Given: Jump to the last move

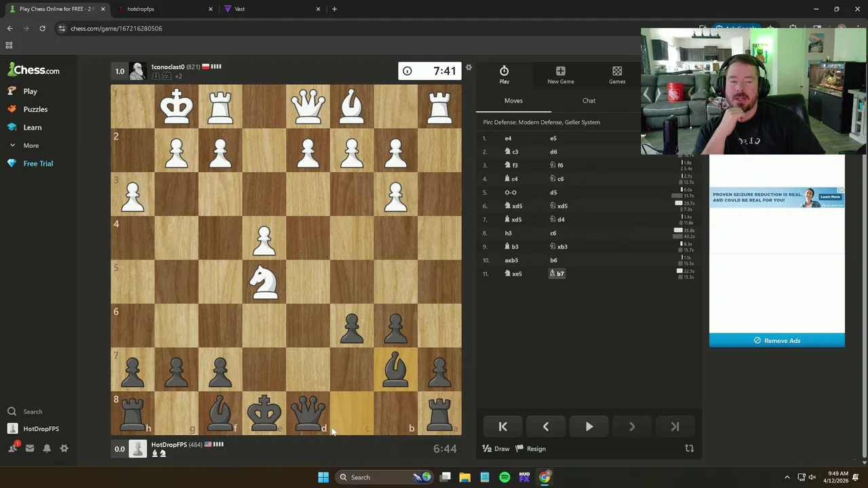Looking at the screenshot, I should click(675, 426).
